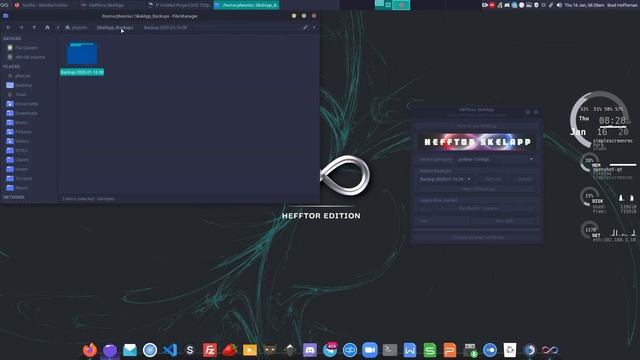Image resolution: width=640 pixels, height=360 pixels.
Task: Open Trash in the sidebar
Action: tap(20, 94)
